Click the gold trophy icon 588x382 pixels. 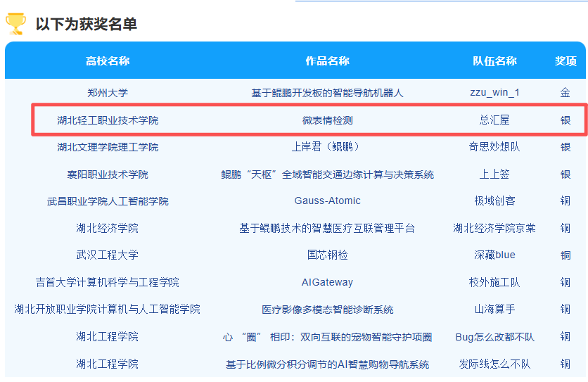[15, 24]
